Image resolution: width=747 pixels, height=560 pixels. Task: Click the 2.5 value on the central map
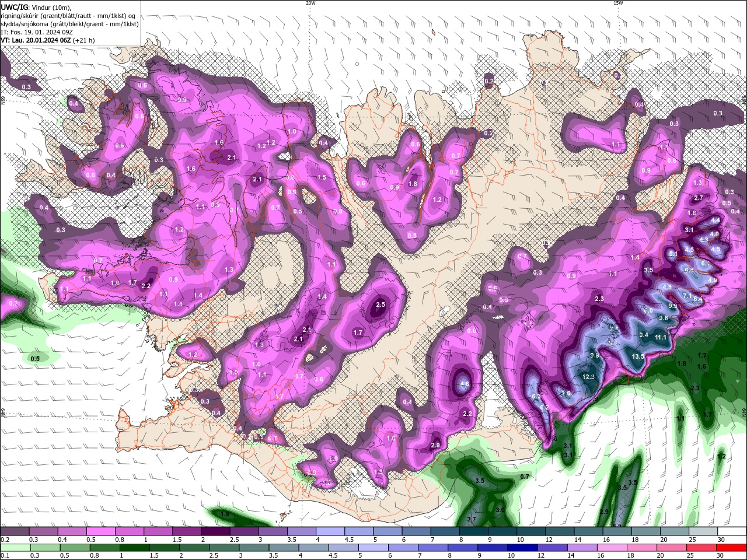click(381, 304)
